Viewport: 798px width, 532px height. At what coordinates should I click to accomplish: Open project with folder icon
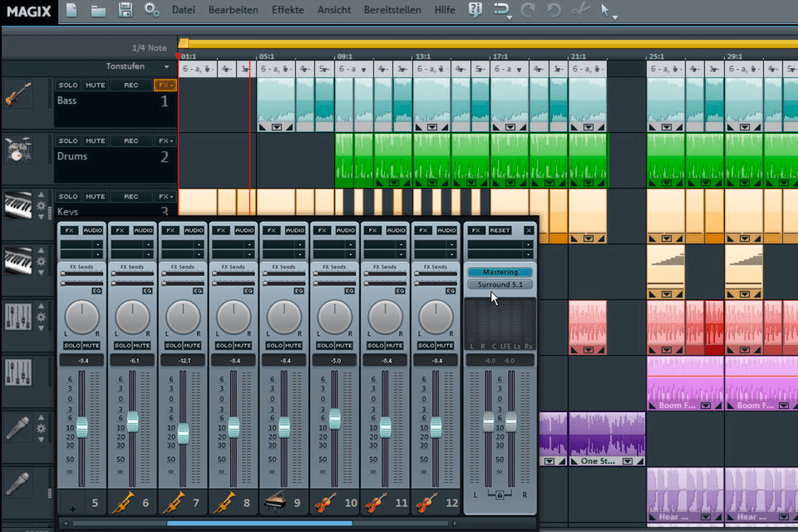98,11
